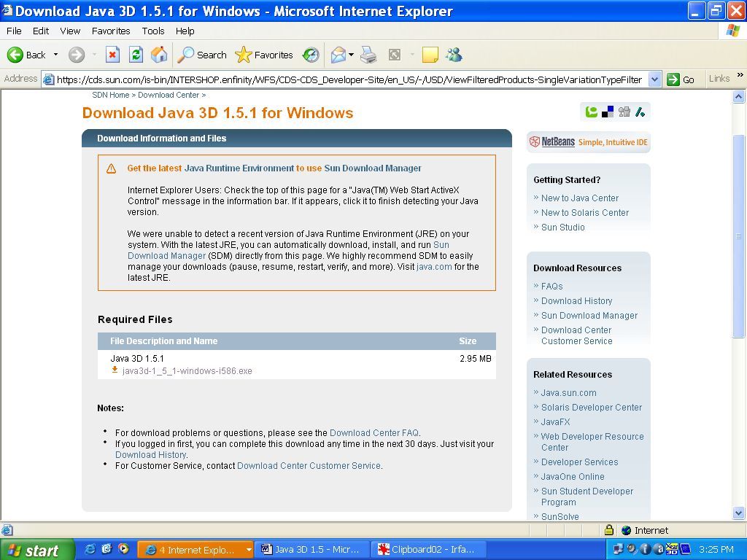The width and height of the screenshot is (747, 560).
Task: Switch to Clipboard02 - Irfa... taskbar window
Action: click(x=427, y=550)
